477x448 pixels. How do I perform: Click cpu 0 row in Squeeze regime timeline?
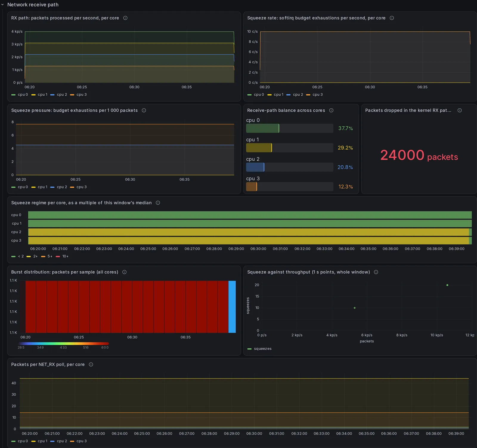(x=250, y=215)
